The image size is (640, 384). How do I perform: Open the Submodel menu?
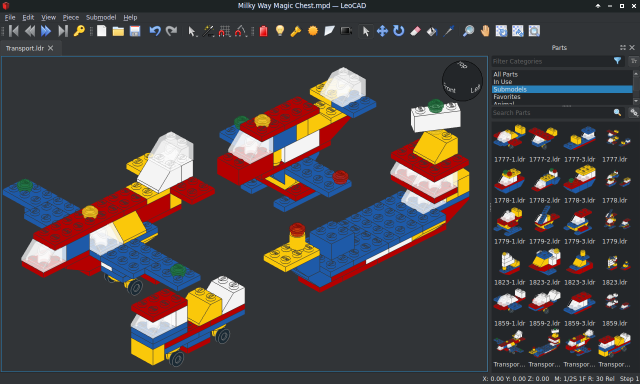point(101,17)
